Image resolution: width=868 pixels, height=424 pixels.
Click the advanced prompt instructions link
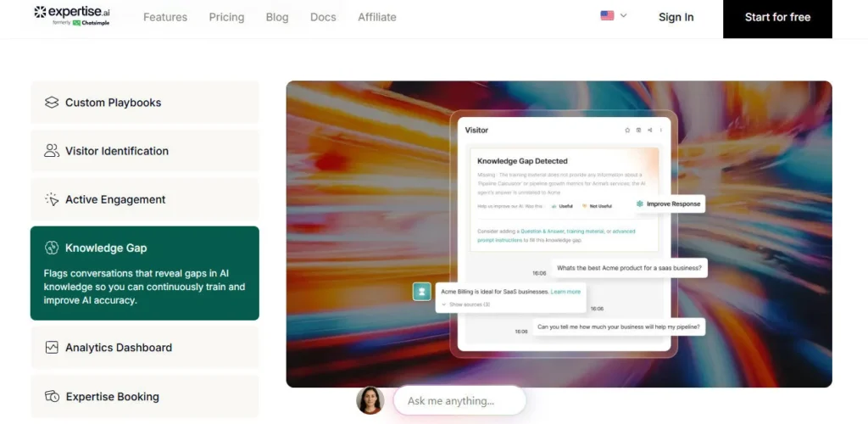point(556,236)
